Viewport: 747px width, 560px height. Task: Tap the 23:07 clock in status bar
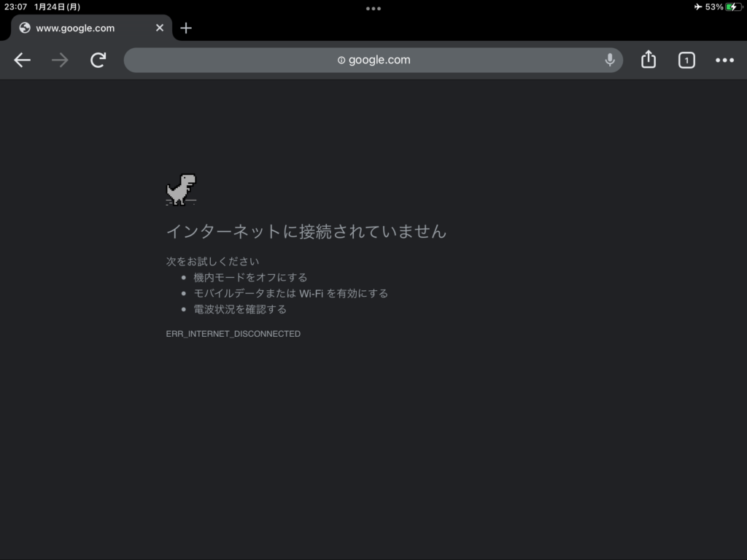tap(15, 7)
